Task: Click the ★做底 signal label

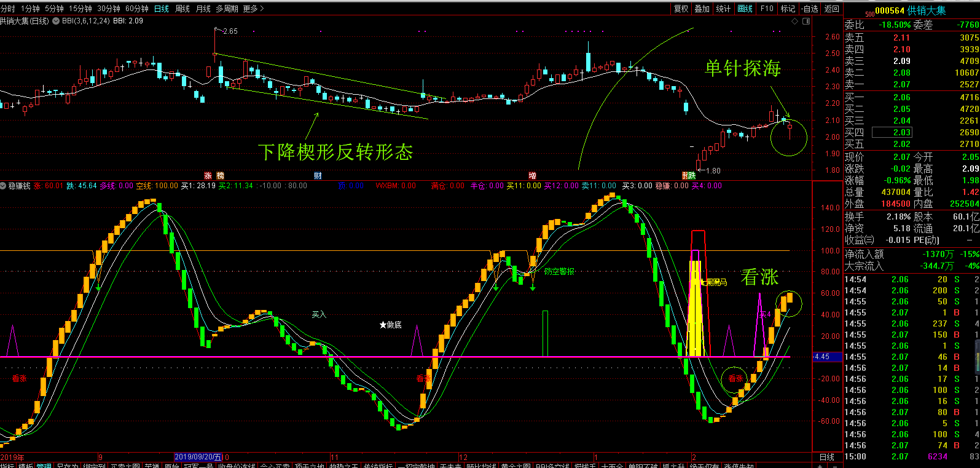Action: [391, 325]
